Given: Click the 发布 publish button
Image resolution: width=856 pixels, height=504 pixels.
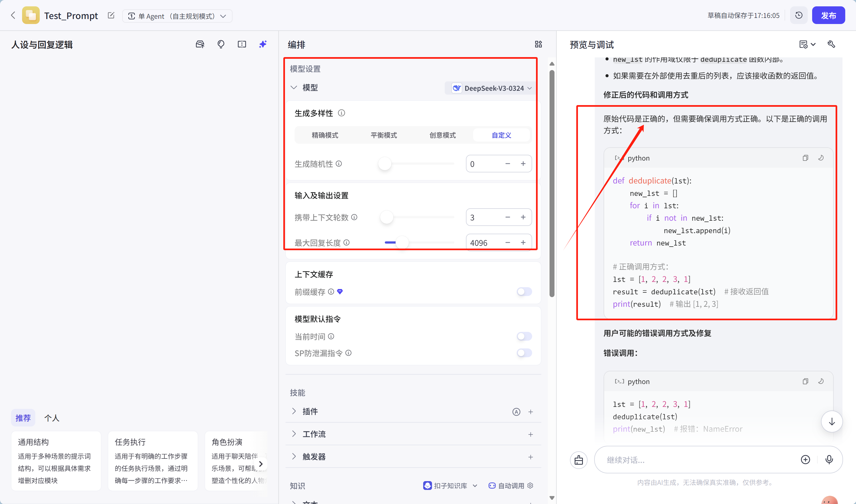Looking at the screenshot, I should coord(828,16).
